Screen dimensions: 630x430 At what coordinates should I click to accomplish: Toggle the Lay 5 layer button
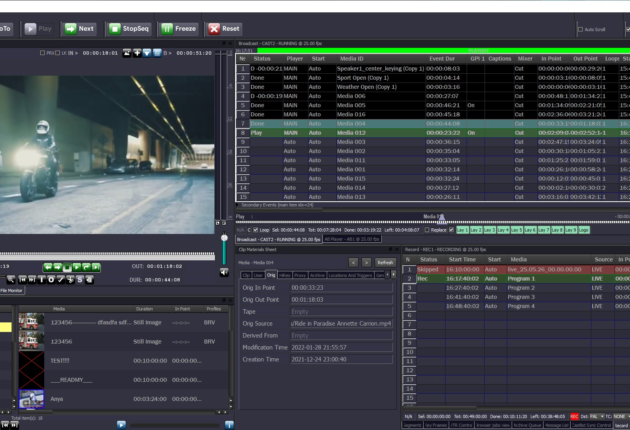click(x=516, y=230)
